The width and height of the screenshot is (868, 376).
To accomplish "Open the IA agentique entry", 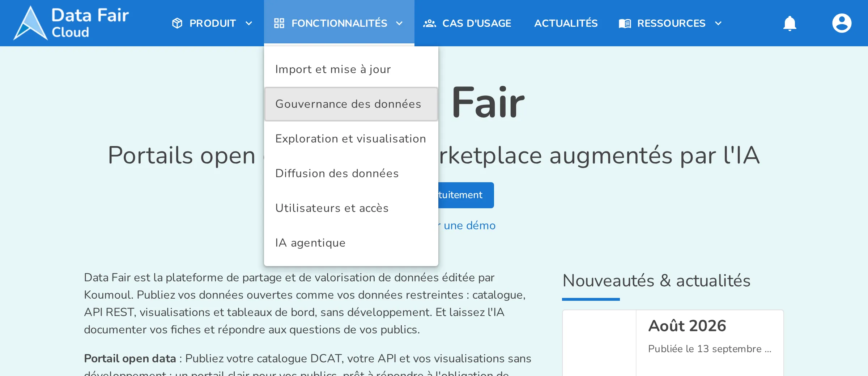I will 351,243.
